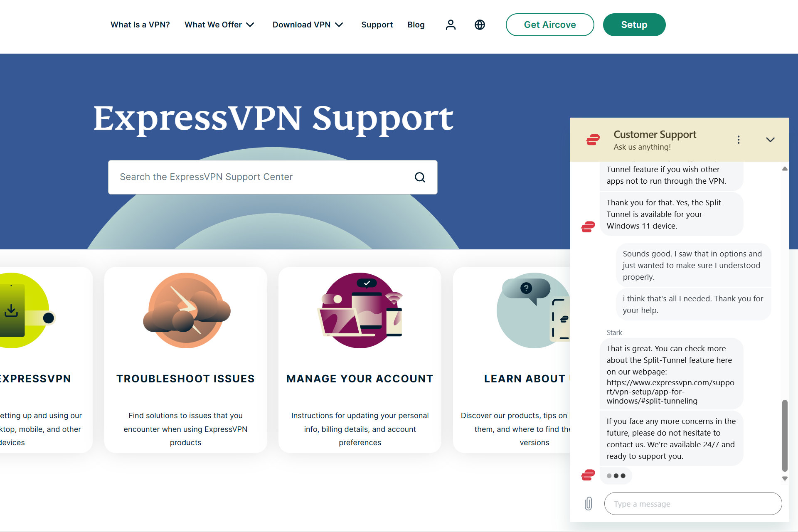This screenshot has width=798, height=532.
Task: Click the Support menu item in navbar
Action: tap(378, 25)
